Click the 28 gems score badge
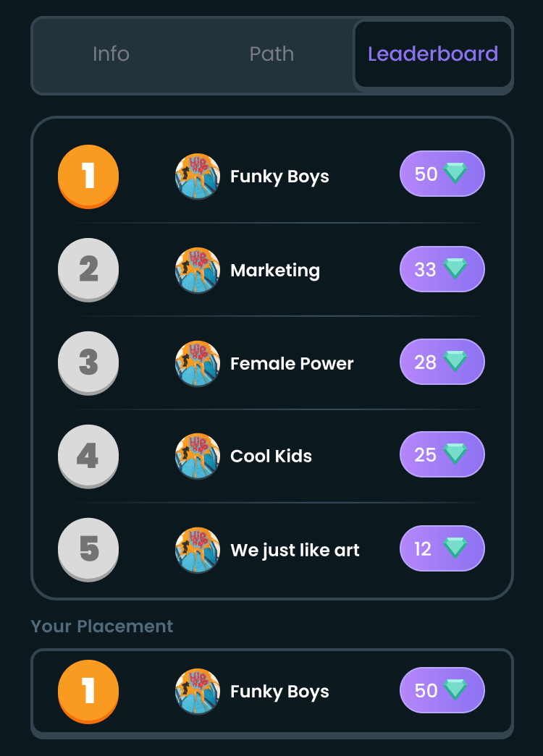This screenshot has width=543, height=756. coord(442,362)
